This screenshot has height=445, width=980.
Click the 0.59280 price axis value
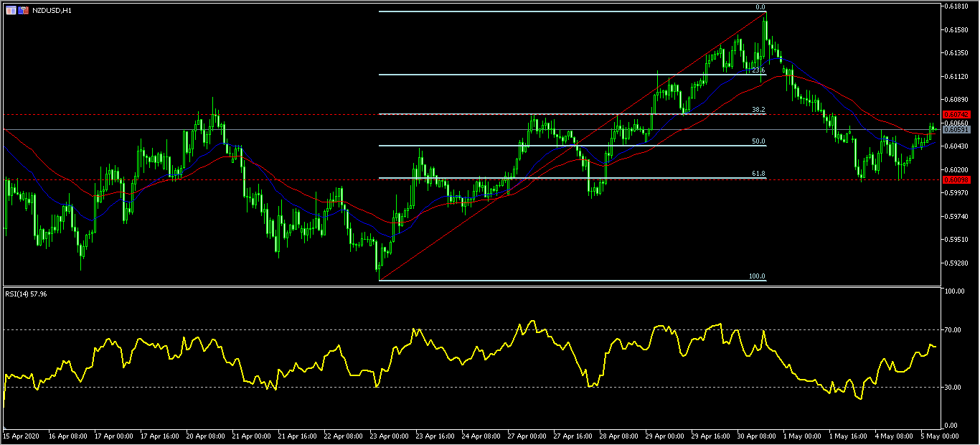click(957, 263)
